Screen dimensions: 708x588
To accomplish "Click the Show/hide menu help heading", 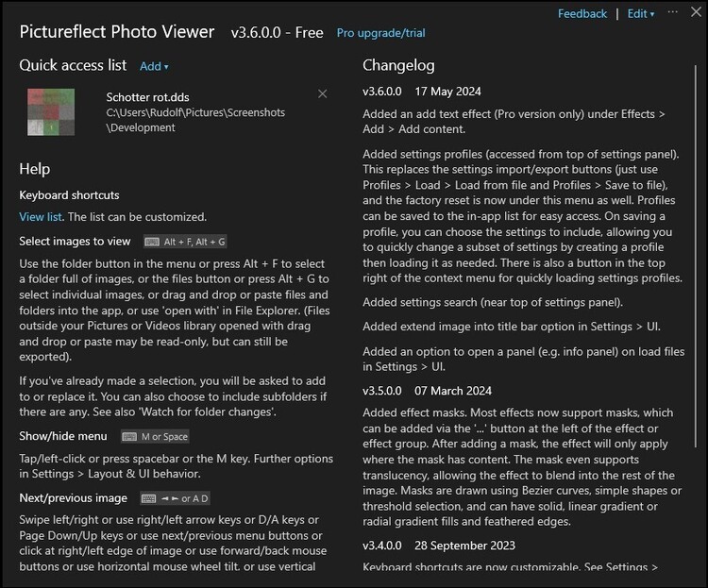I will (62, 437).
